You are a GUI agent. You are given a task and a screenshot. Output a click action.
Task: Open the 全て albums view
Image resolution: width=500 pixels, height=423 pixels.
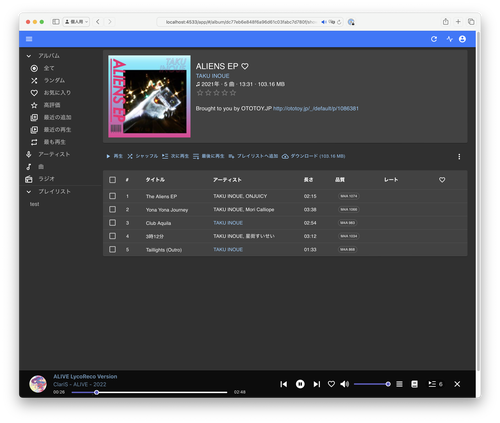[49, 68]
